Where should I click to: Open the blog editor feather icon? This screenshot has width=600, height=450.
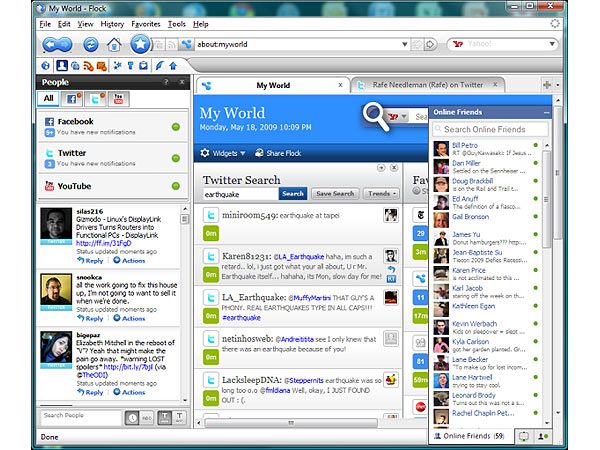click(x=159, y=66)
